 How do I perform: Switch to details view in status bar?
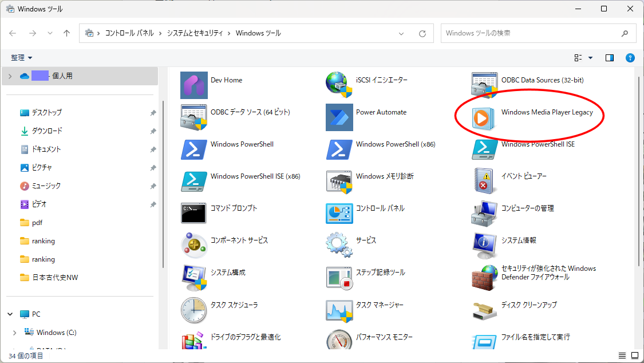pyautogui.click(x=622, y=356)
